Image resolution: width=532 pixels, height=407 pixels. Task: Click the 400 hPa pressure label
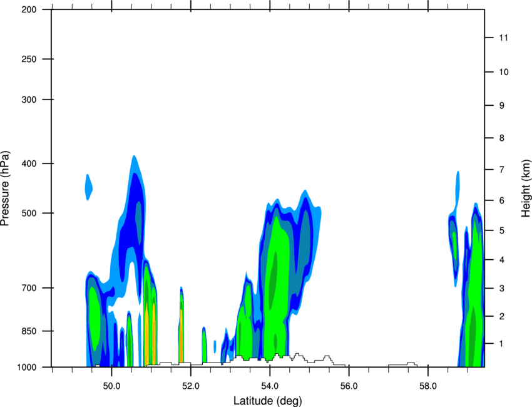29,163
